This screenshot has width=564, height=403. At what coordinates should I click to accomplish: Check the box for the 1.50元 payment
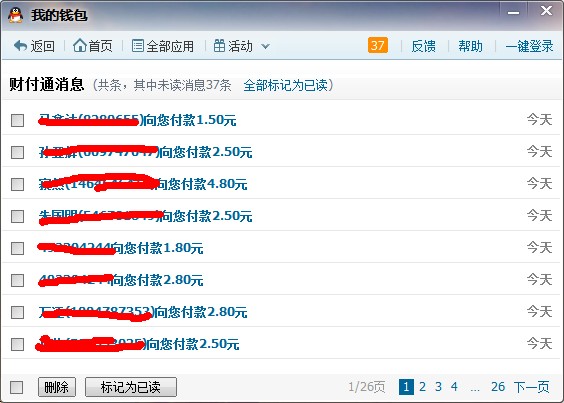point(17,120)
